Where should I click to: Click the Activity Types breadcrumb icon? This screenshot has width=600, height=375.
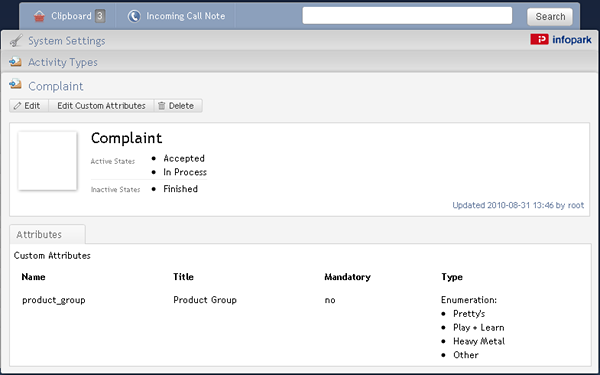tap(15, 62)
